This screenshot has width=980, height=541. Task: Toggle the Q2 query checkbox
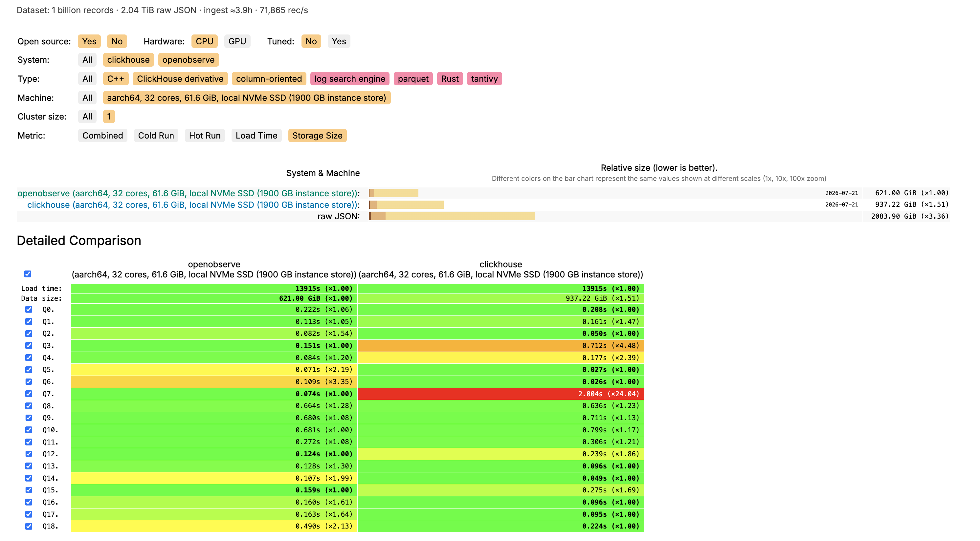pos(29,334)
